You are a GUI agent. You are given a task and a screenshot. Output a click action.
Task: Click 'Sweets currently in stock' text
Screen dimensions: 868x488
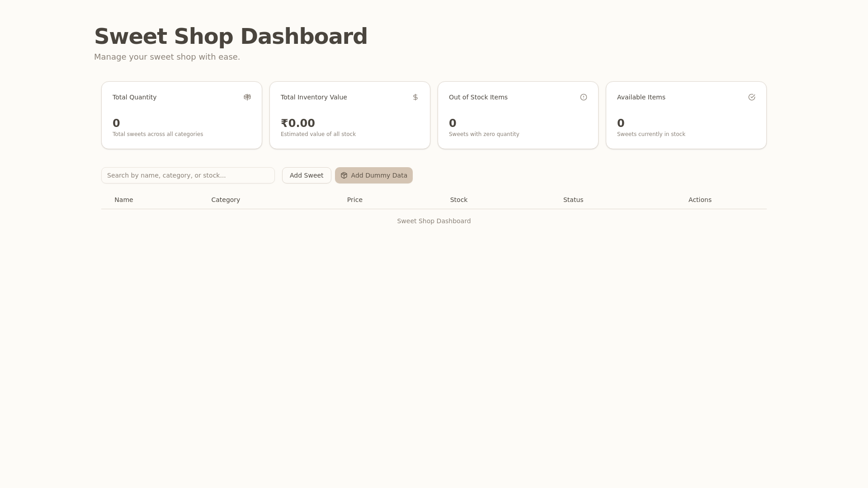point(651,134)
